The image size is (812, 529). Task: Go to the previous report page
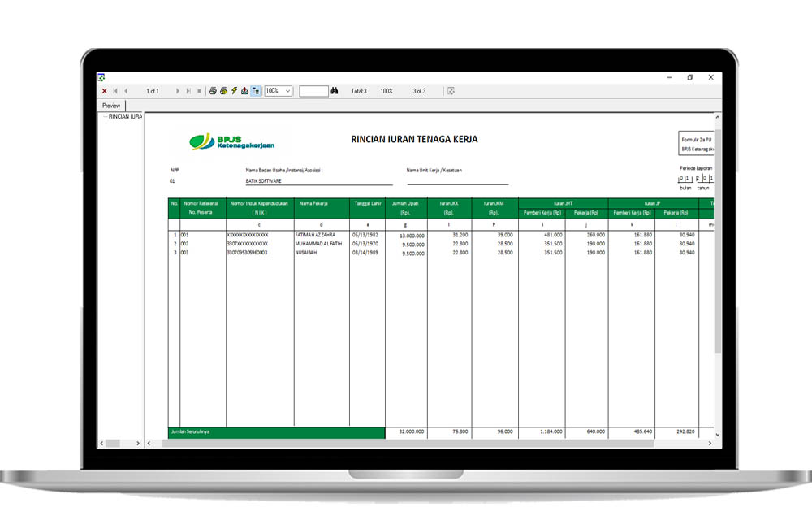pos(126,91)
